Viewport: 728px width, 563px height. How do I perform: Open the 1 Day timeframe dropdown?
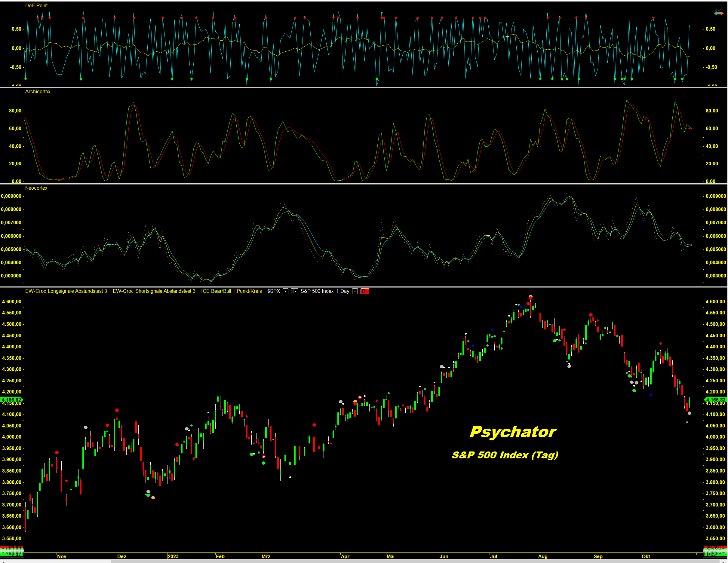[x=355, y=291]
